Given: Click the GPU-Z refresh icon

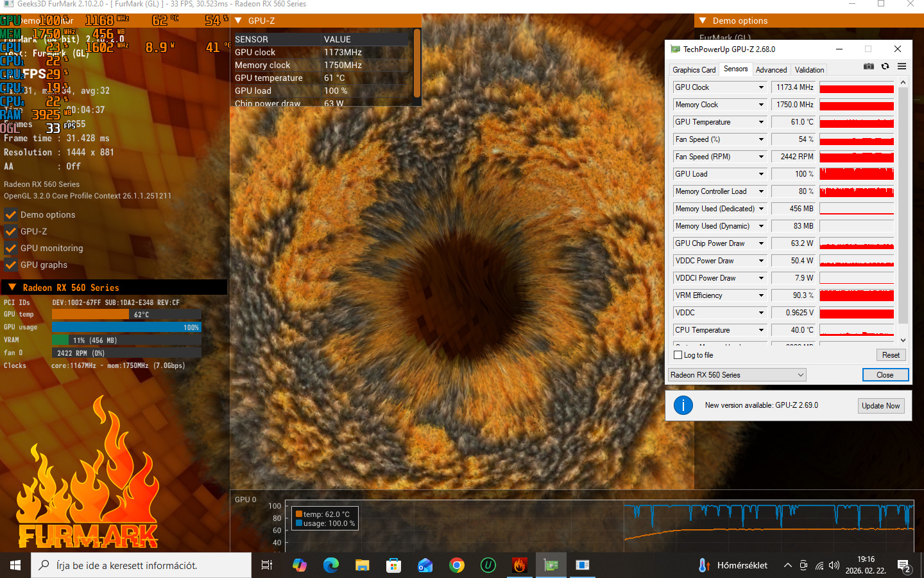Looking at the screenshot, I should [885, 66].
